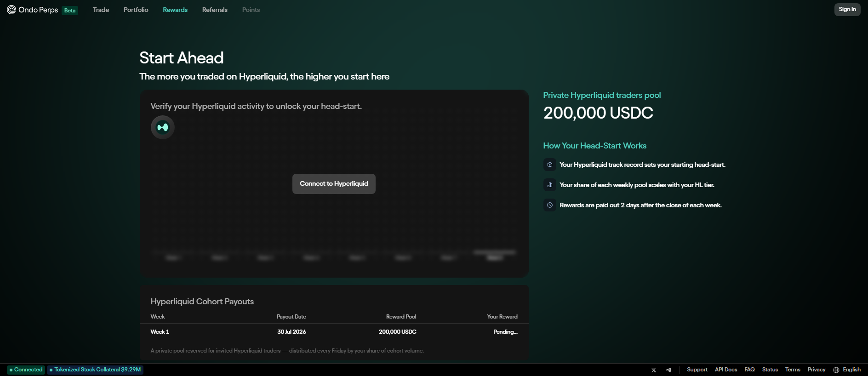Image resolution: width=868 pixels, height=376 pixels.
Task: Click Private Hyperliquid traders pool label
Action: click(x=602, y=95)
